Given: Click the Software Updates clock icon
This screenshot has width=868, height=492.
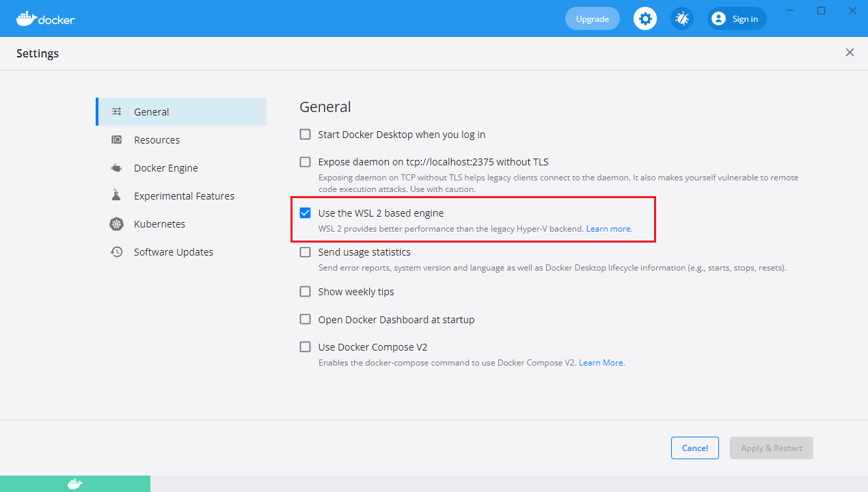Looking at the screenshot, I should click(117, 252).
